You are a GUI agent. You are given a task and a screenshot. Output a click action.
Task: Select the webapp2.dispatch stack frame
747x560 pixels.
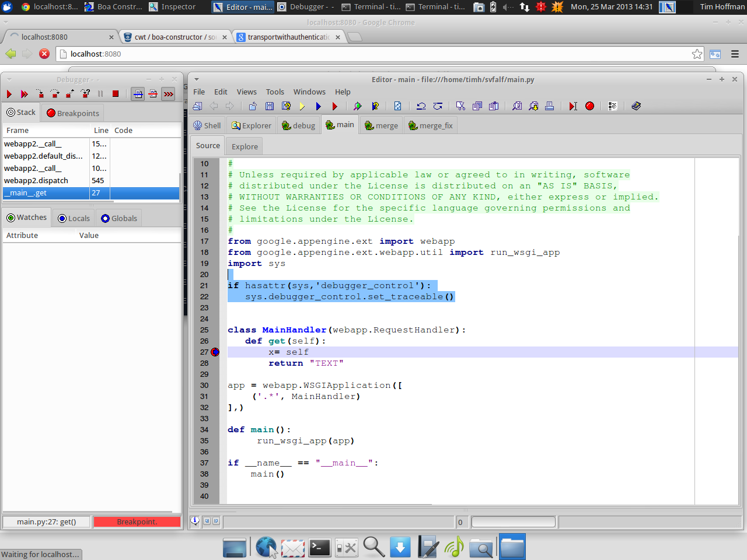click(x=36, y=181)
